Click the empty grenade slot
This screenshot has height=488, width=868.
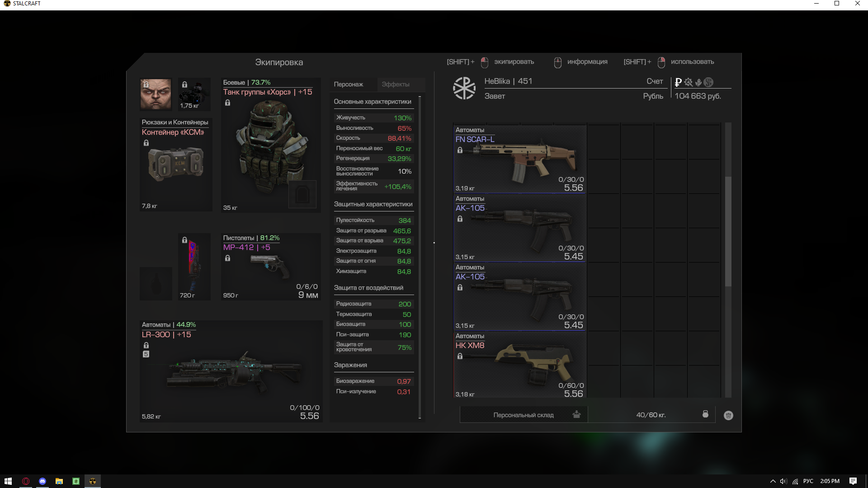pos(156,283)
